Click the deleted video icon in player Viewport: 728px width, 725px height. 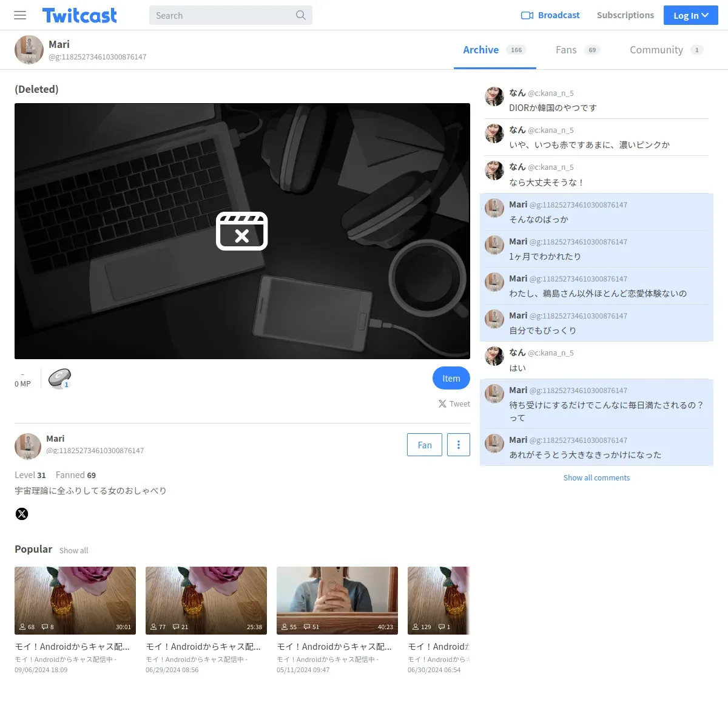click(242, 231)
